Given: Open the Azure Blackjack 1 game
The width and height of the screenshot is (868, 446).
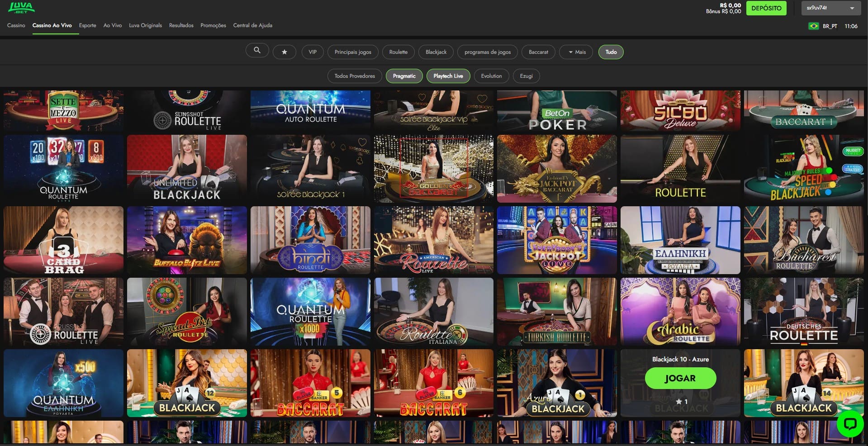Looking at the screenshot, I should (557, 383).
